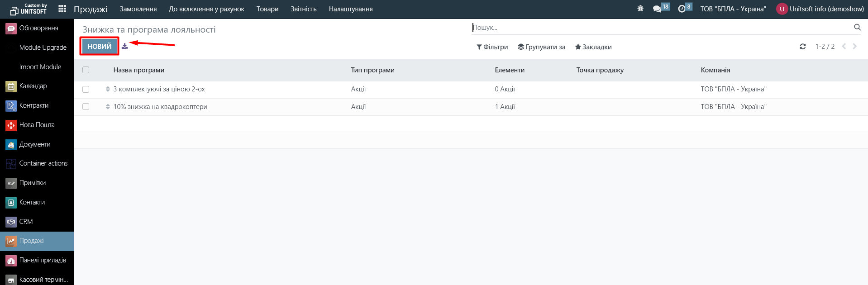Expand the Фільтри dropdown
The height and width of the screenshot is (285, 868).
(x=492, y=47)
